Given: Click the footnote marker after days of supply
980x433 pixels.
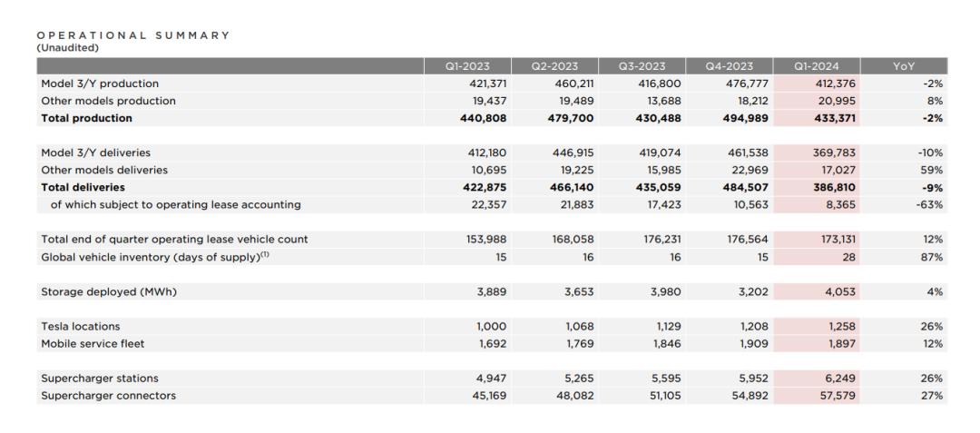Looking at the screenshot, I should pos(265,253).
